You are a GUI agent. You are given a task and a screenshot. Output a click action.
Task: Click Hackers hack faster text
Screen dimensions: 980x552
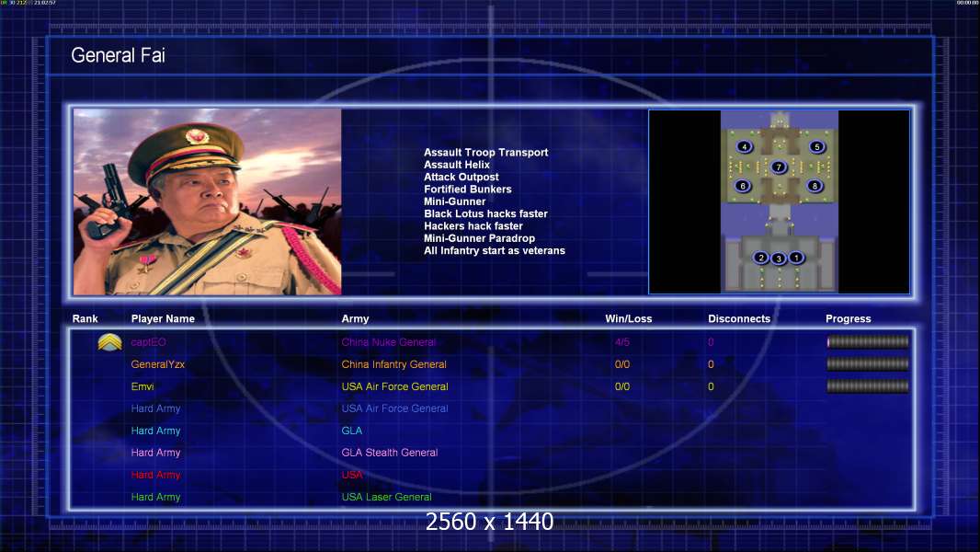point(473,226)
